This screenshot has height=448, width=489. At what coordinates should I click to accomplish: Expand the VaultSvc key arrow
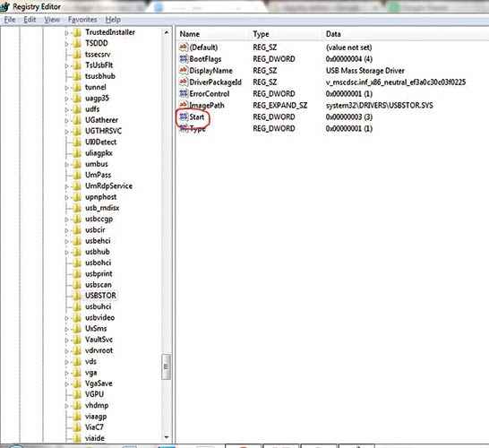coord(66,340)
